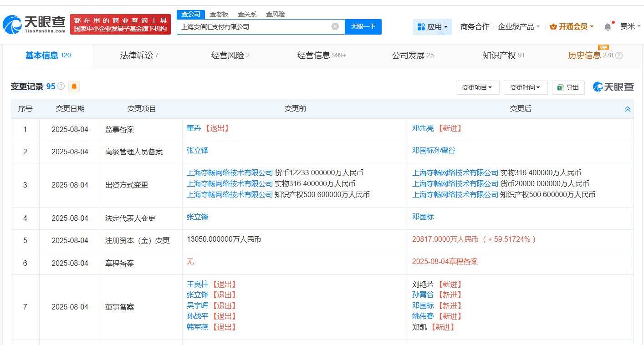Open 姚伟春 director link
This screenshot has width=644, height=345.
point(423,316)
